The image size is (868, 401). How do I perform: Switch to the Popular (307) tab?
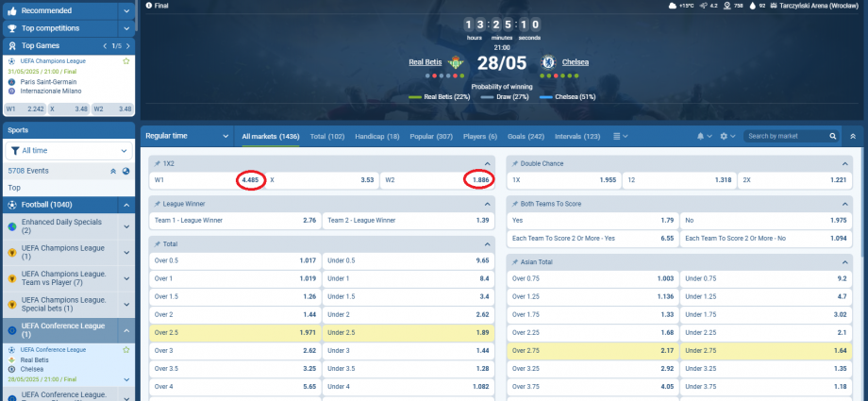(431, 136)
